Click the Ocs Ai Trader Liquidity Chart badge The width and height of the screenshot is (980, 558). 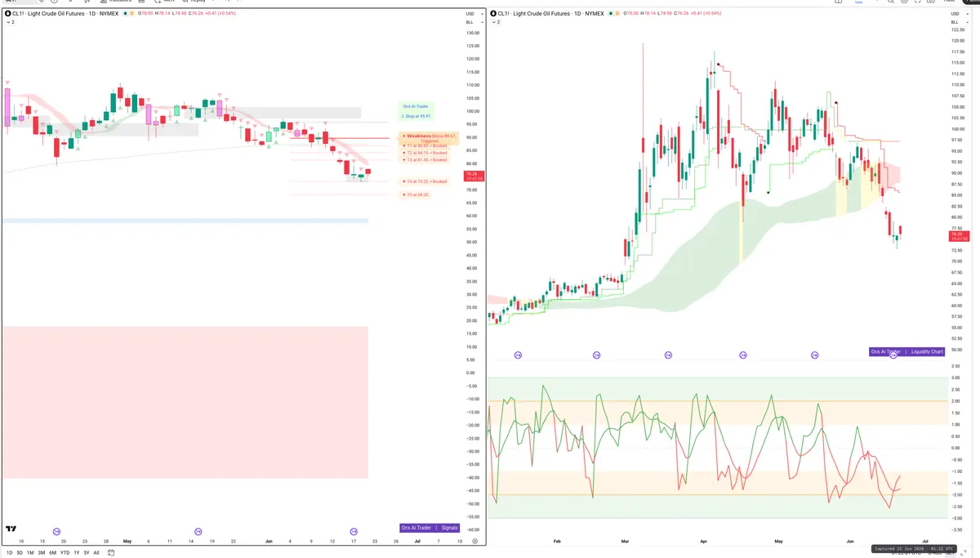tap(907, 352)
